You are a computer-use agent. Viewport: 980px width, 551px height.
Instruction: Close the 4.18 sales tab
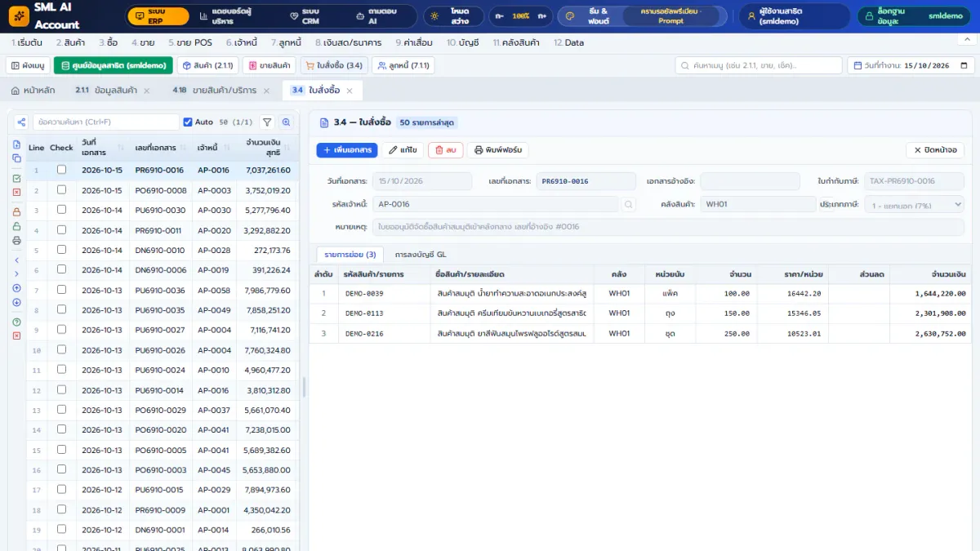266,91
